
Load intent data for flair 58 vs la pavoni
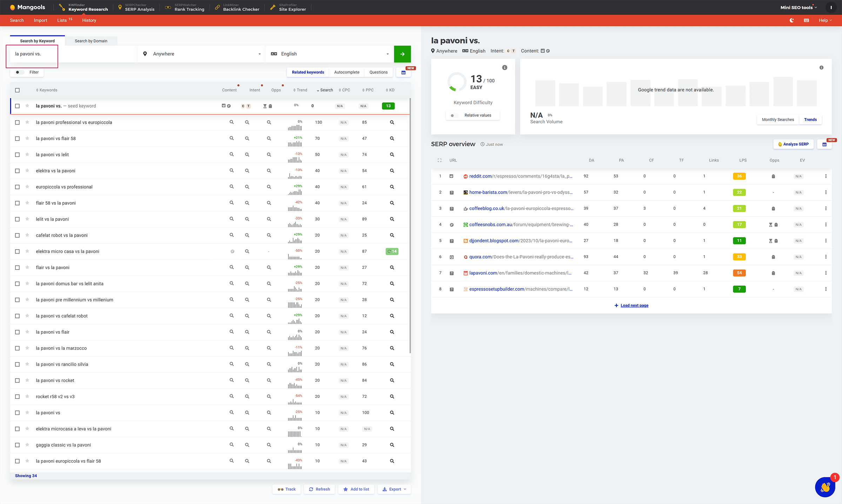[247, 203]
